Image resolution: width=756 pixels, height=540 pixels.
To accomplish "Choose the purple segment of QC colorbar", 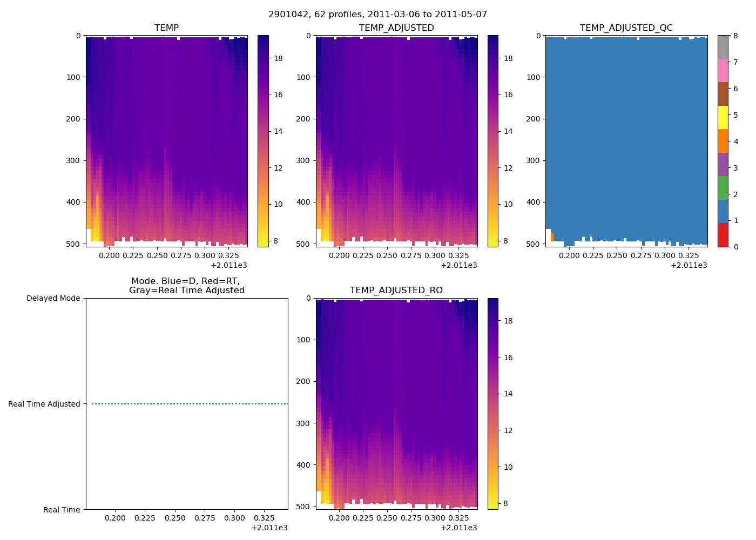I will 723,164.
